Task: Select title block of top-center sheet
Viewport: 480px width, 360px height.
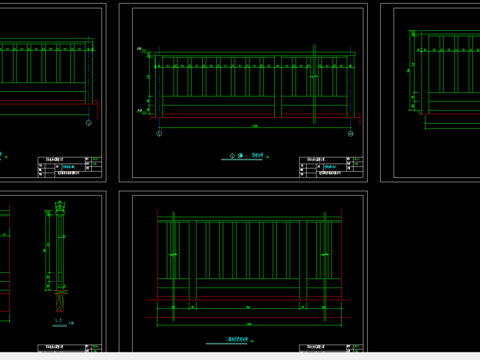Action: coord(331,167)
